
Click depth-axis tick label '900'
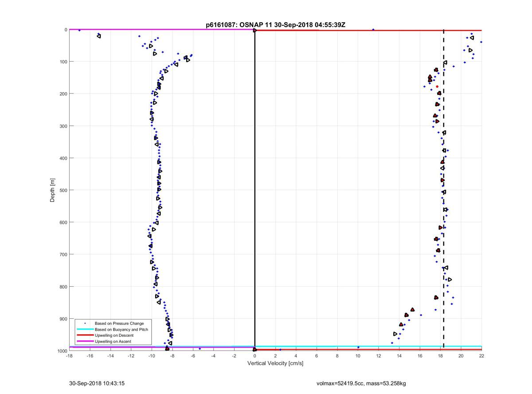[63, 319]
